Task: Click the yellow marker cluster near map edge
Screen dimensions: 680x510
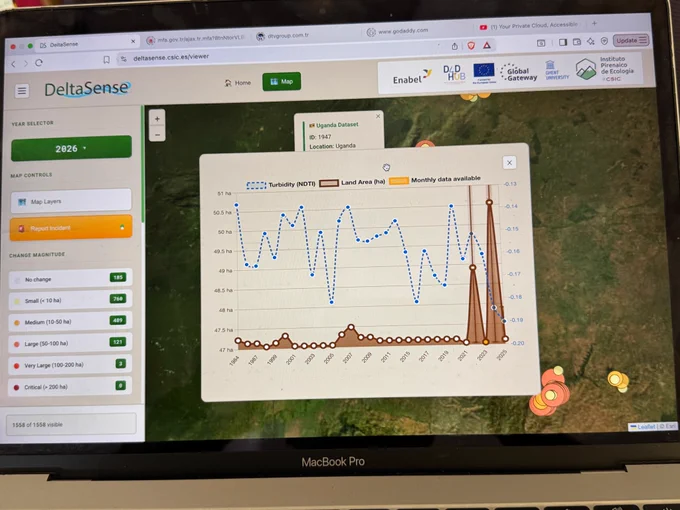Action: (x=618, y=381)
